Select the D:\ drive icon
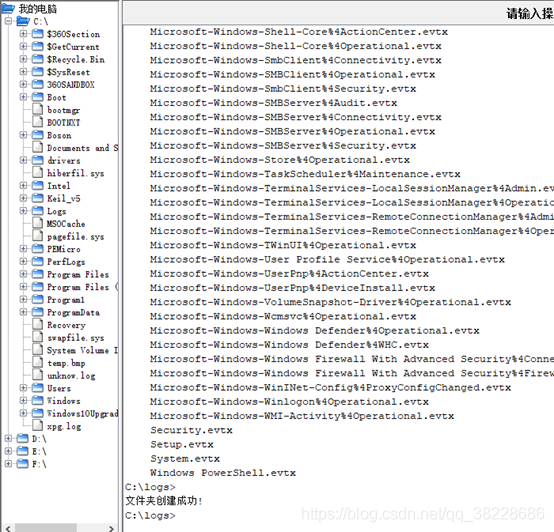The width and height of the screenshot is (554, 532). tap(23, 438)
